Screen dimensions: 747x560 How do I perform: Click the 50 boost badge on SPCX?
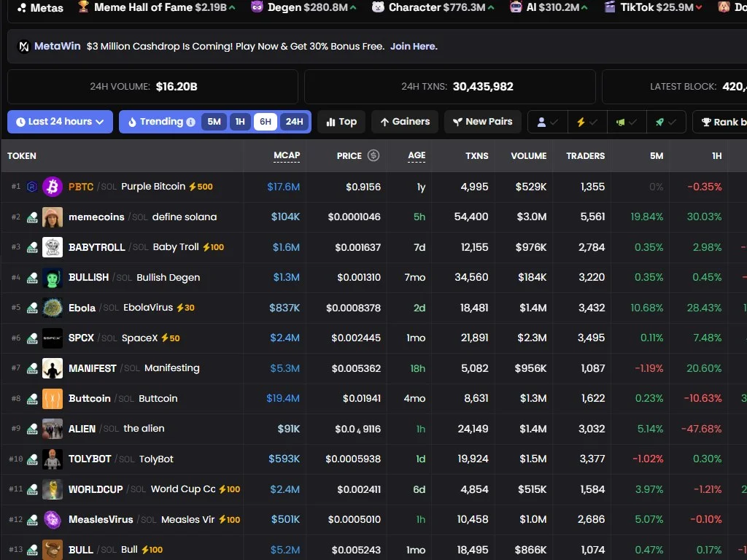tap(171, 338)
